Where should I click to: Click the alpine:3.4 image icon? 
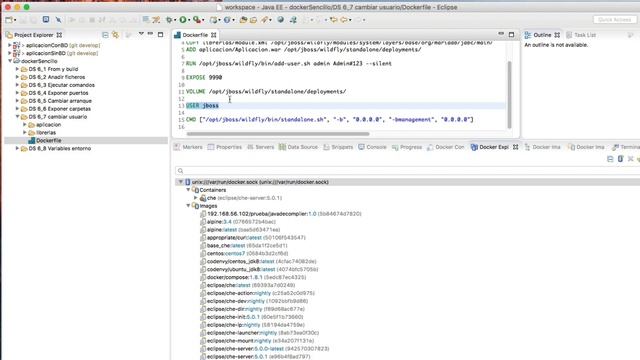click(x=203, y=222)
